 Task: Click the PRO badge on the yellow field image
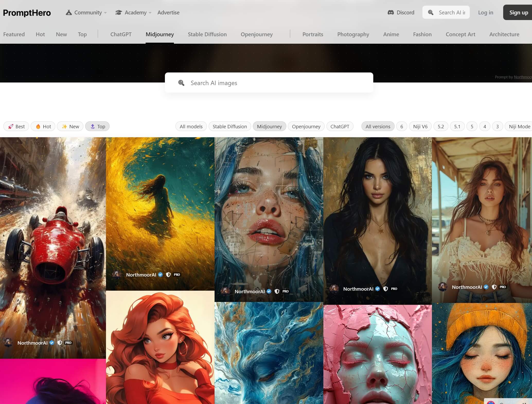pos(177,274)
